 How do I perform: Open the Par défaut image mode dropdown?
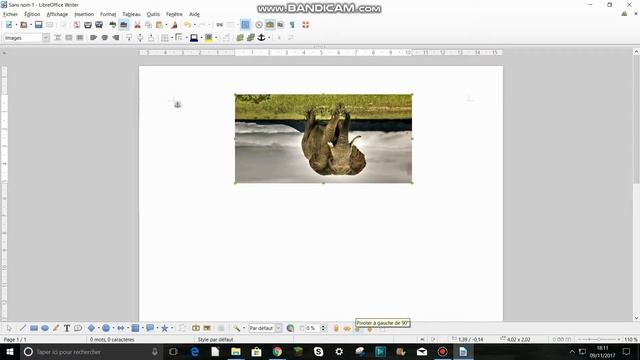point(265,328)
